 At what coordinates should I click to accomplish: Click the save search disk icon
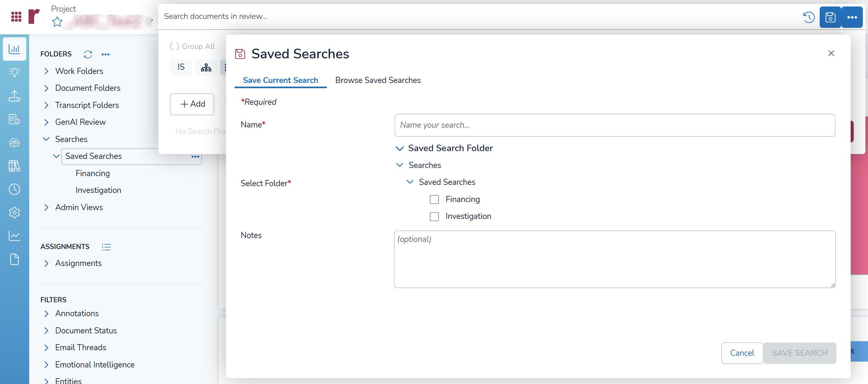[x=830, y=17]
